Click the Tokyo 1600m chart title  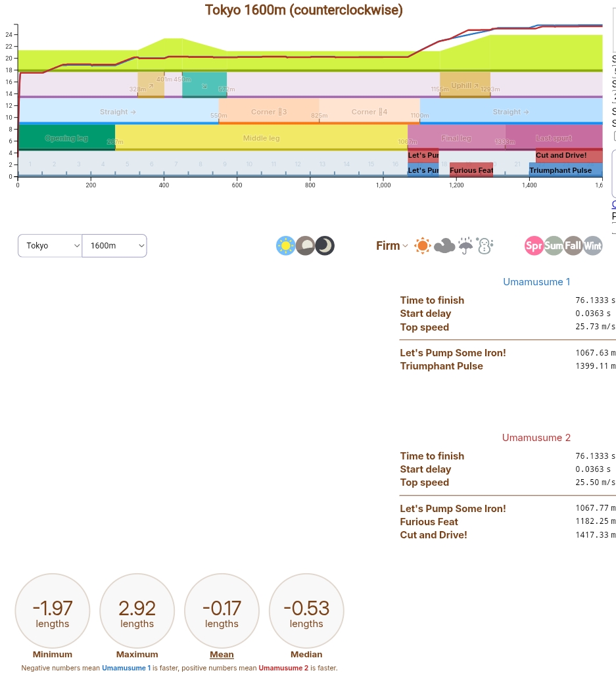point(304,9)
